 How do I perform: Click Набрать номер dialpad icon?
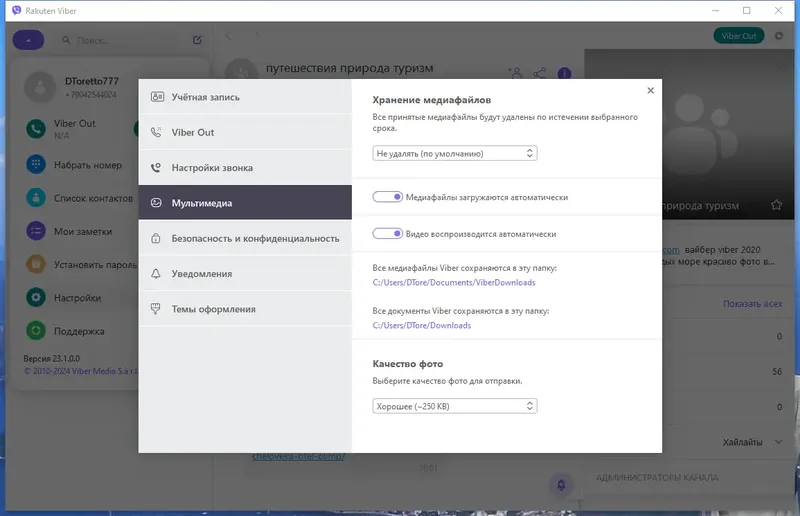pyautogui.click(x=36, y=164)
